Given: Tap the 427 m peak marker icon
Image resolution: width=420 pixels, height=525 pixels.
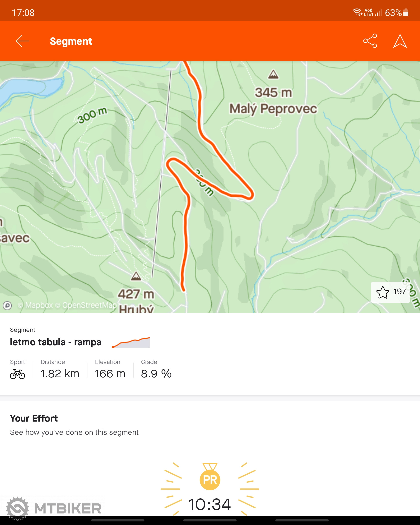Looking at the screenshot, I should pyautogui.click(x=136, y=276).
